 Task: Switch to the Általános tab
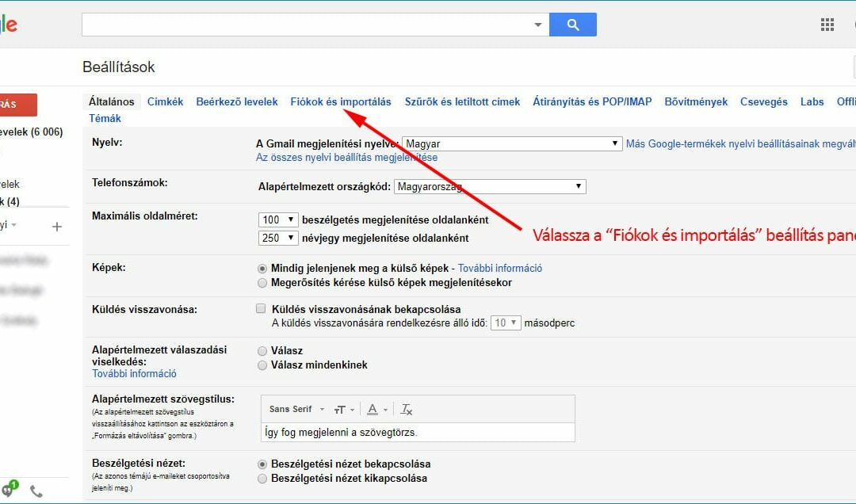pos(112,101)
